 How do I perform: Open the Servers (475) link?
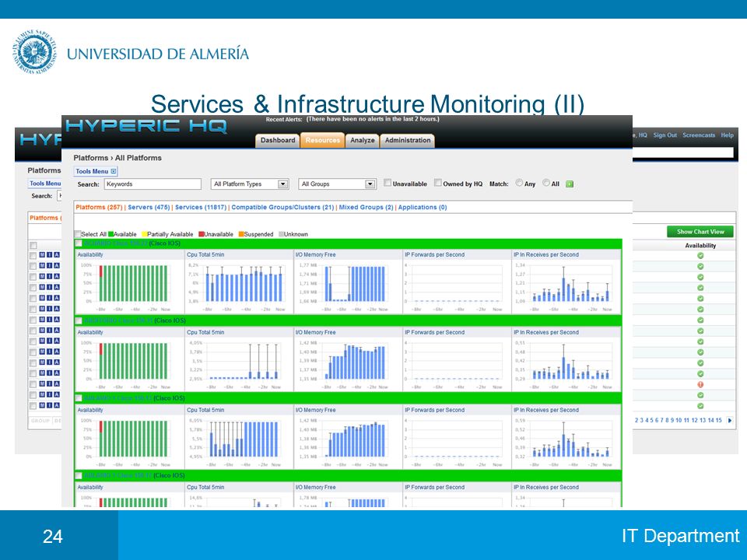(x=149, y=207)
